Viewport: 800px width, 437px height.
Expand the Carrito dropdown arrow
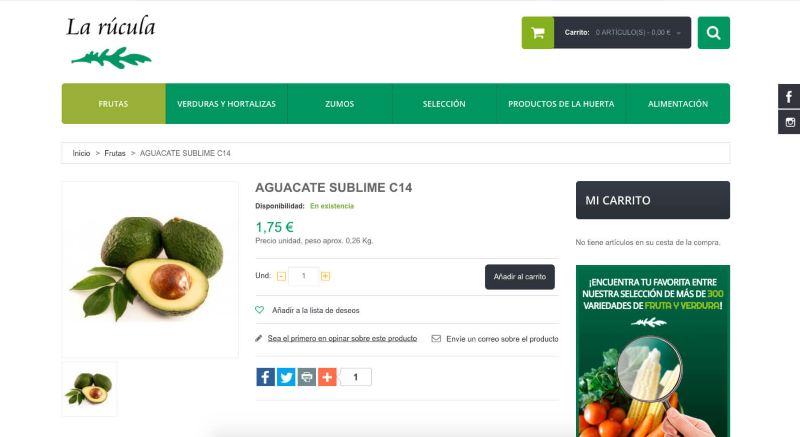[679, 33]
